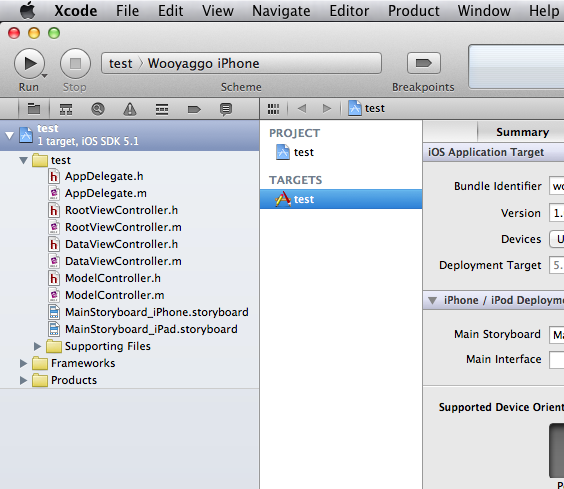Screen dimensions: 564x489
Task: Choose the Wooyaggo iPhone destination
Action: coord(204,63)
